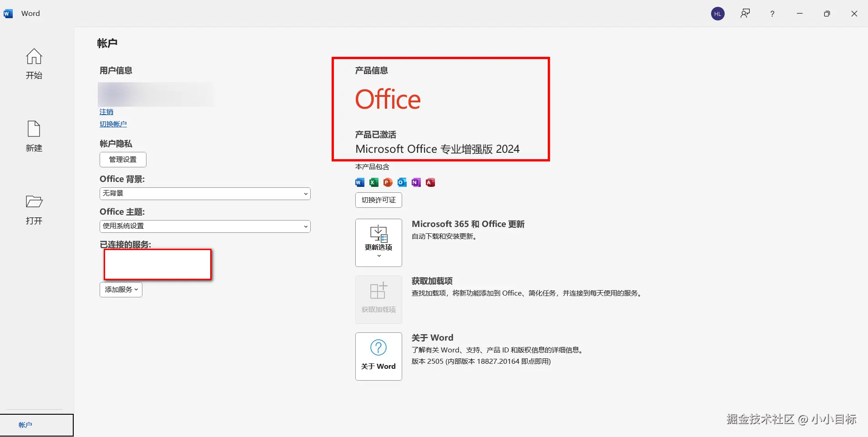Click the Word logo in the title bar
Image resolution: width=868 pixels, height=437 pixels.
pos(8,14)
